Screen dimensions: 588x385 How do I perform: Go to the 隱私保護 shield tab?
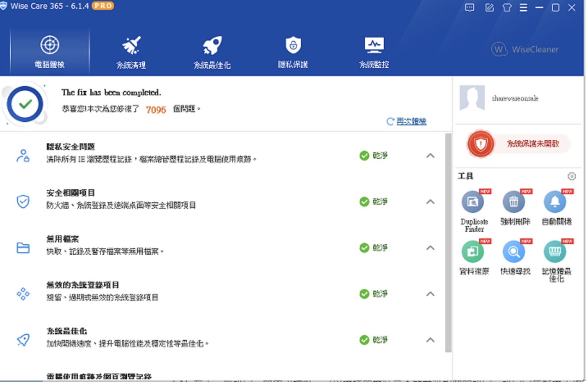tap(293, 52)
